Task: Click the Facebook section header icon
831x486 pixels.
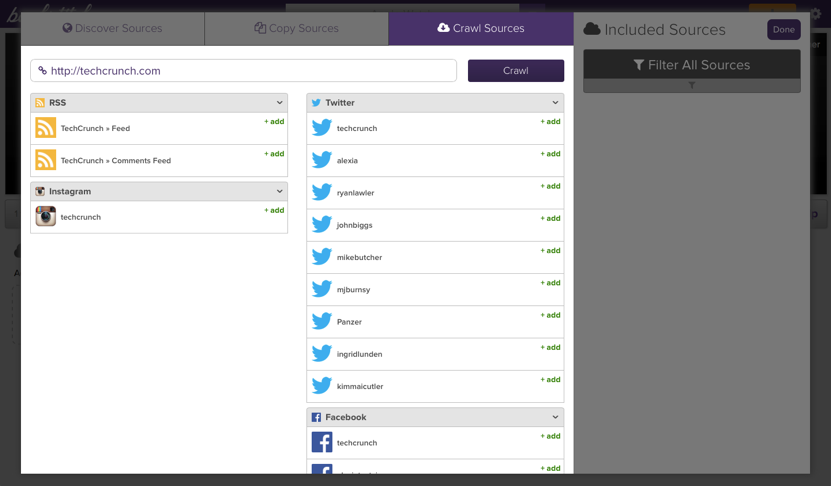Action: [316, 417]
